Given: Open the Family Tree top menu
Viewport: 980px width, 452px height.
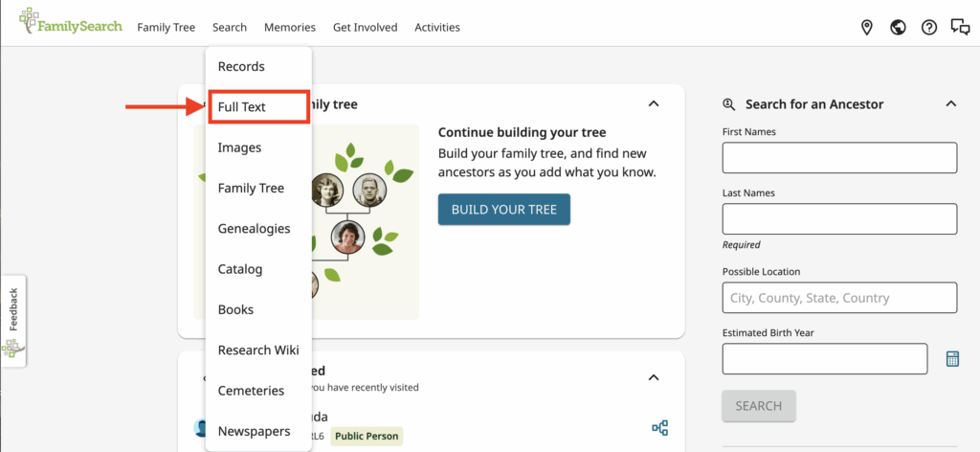Looking at the screenshot, I should [166, 28].
